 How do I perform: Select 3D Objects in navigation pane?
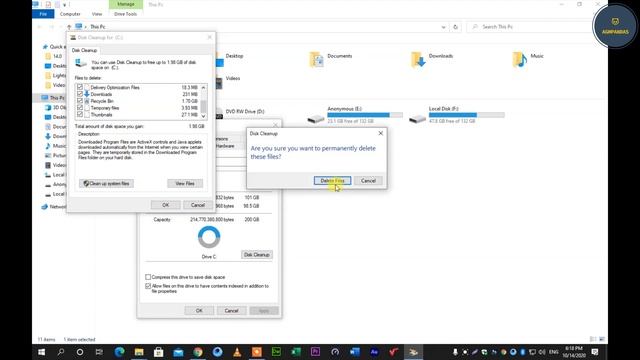coord(55,107)
